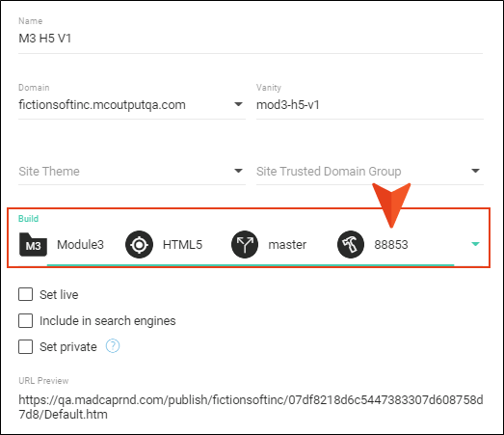Image resolution: width=504 pixels, height=435 pixels.
Task: Click the fictionsoftinc.mcoutputqa.com domain value
Action: click(102, 105)
